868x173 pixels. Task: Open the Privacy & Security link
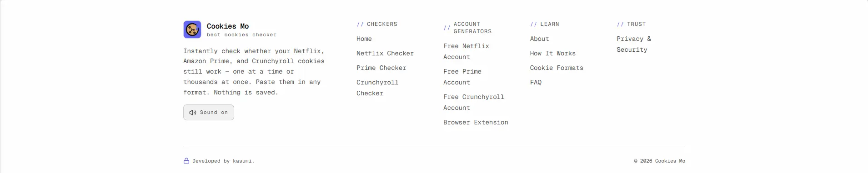click(634, 44)
